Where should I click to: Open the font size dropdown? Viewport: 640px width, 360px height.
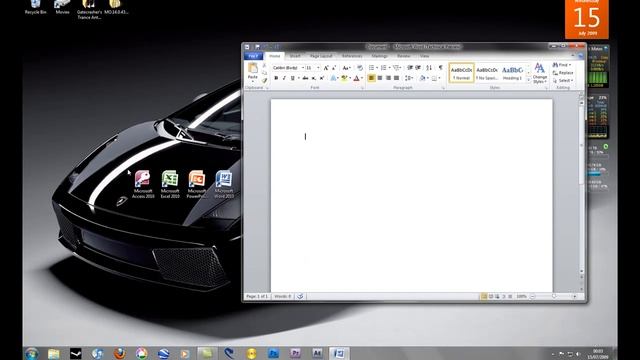(x=318, y=68)
